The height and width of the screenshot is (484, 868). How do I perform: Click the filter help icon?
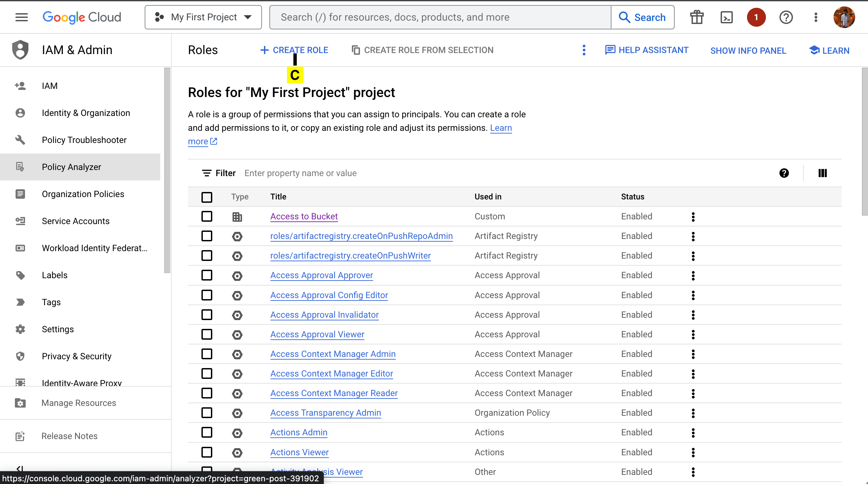tap(784, 173)
